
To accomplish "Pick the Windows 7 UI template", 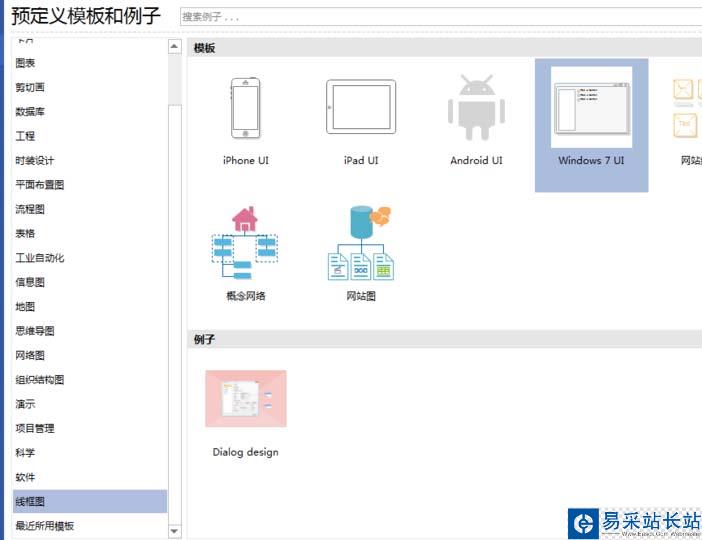I will 591,125.
